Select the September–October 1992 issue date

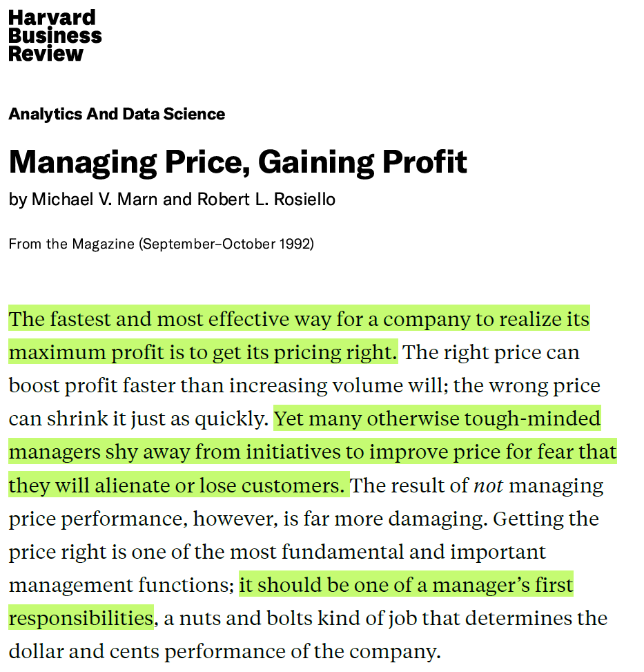[227, 244]
